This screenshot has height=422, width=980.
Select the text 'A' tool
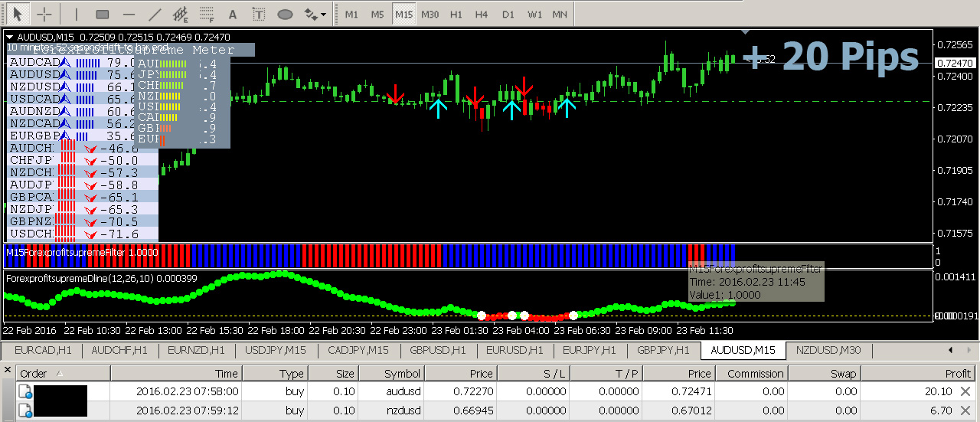[234, 13]
